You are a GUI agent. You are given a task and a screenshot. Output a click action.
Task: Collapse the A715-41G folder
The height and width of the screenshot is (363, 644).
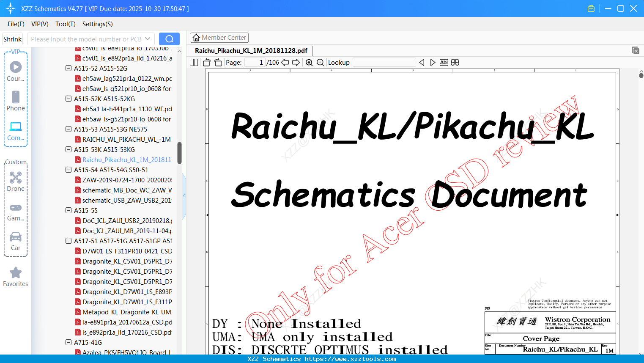(69, 342)
